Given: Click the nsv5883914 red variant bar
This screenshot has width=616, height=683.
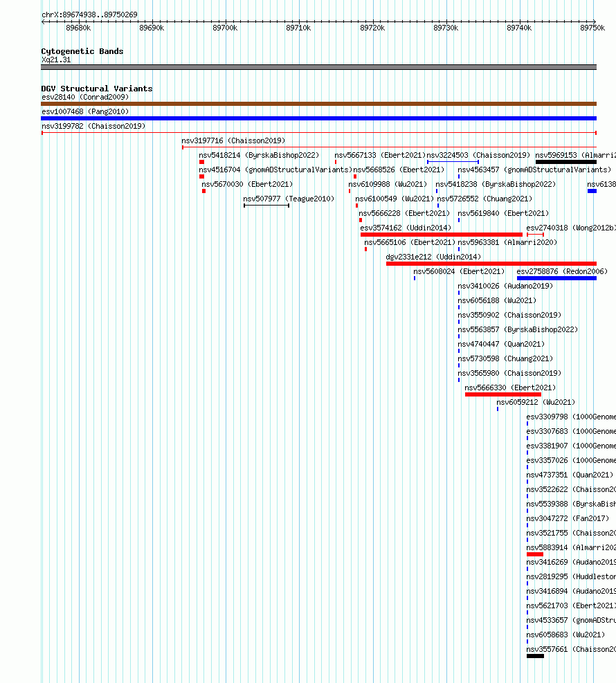Looking at the screenshot, I should [535, 554].
